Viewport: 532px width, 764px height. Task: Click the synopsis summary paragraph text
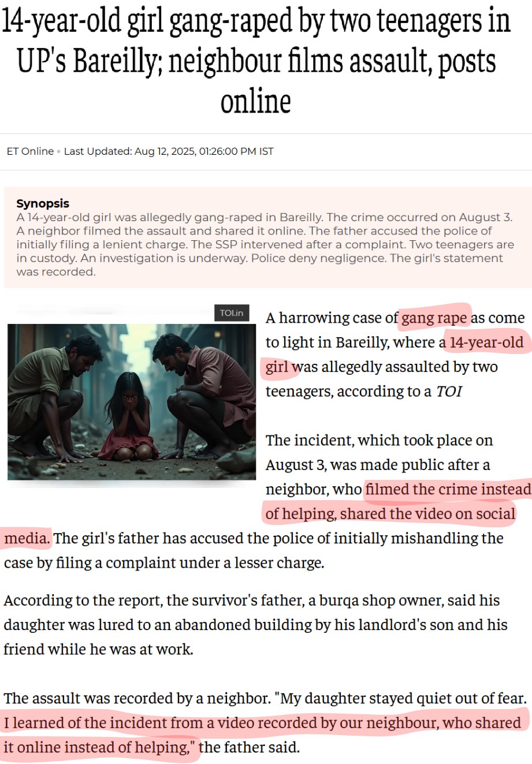click(265, 244)
